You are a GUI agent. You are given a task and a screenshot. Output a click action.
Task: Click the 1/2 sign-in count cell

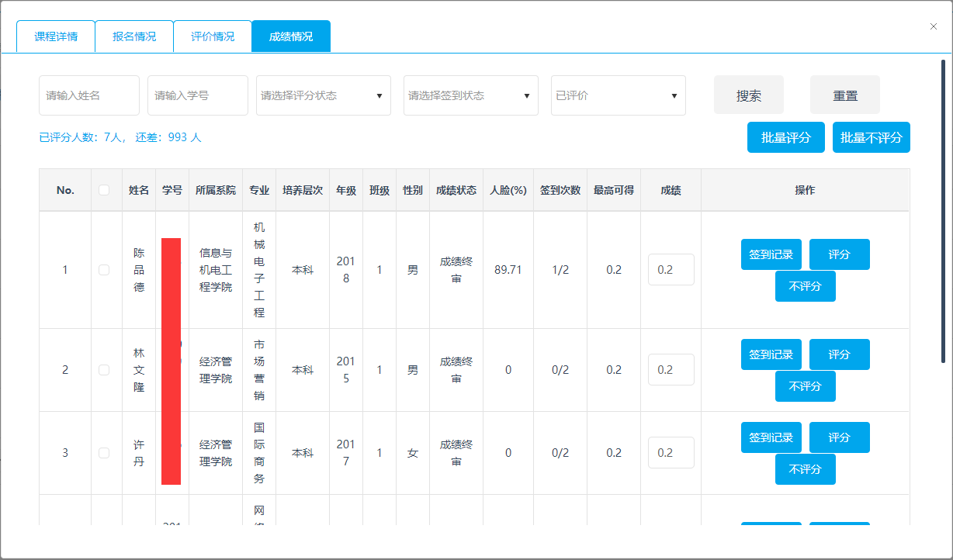click(x=560, y=270)
